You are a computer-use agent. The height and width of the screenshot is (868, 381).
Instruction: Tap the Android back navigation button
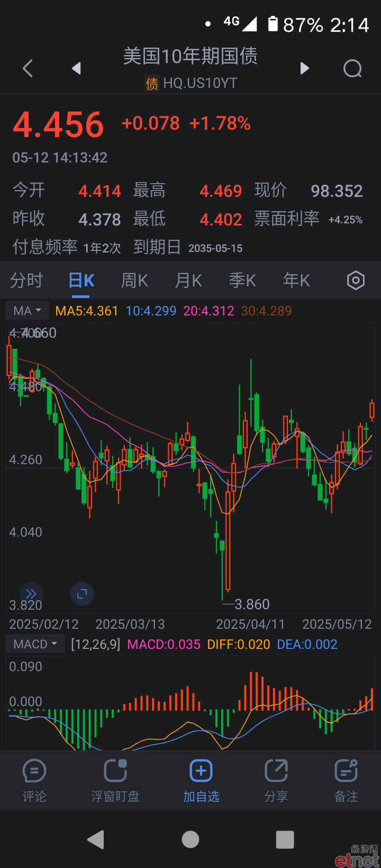point(96,839)
